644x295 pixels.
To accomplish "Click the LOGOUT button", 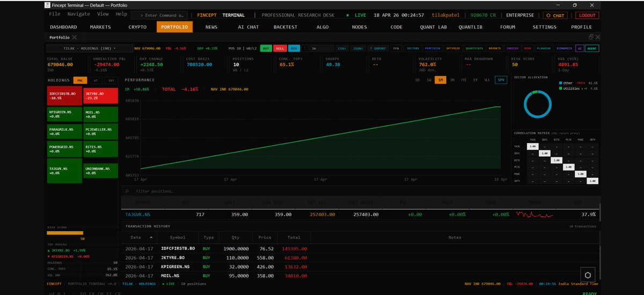I will (x=586, y=16).
